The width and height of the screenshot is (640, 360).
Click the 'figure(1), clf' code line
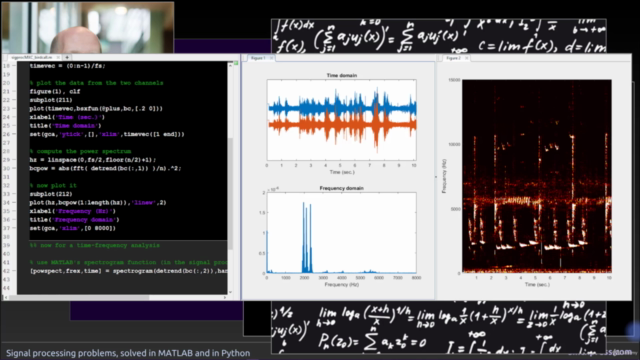point(55,91)
